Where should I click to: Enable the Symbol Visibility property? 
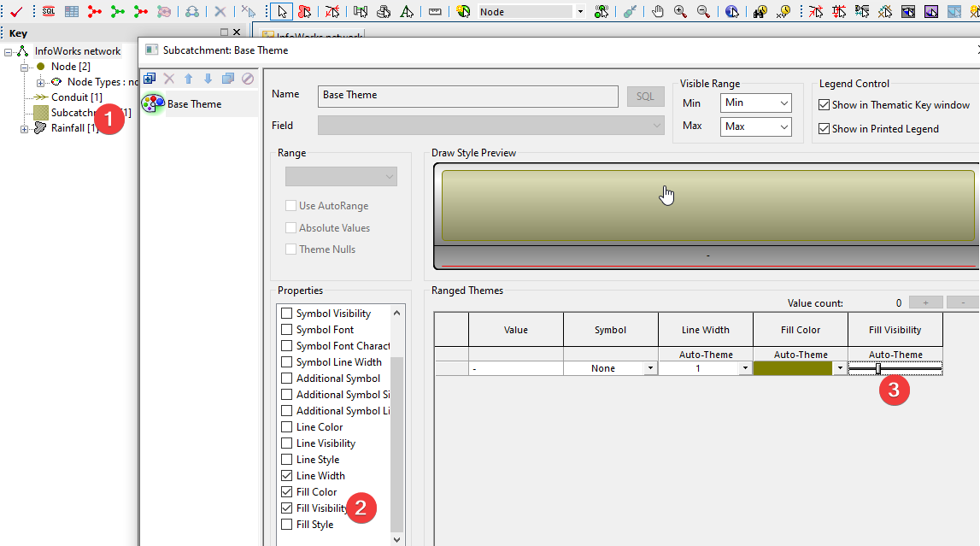[286, 313]
